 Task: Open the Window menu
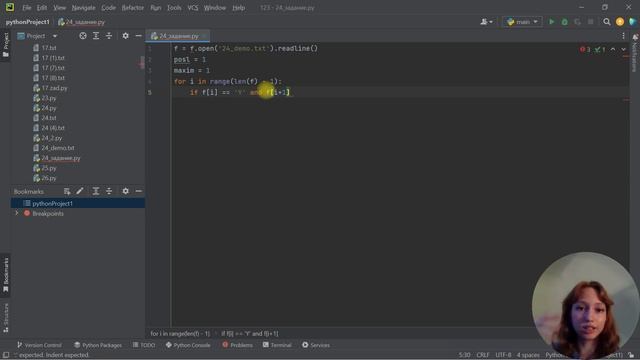215,8
